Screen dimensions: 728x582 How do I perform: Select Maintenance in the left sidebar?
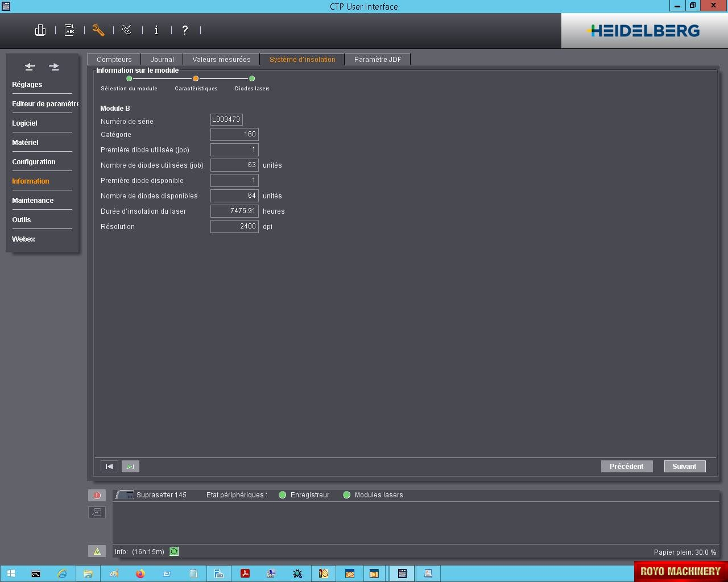[33, 201]
